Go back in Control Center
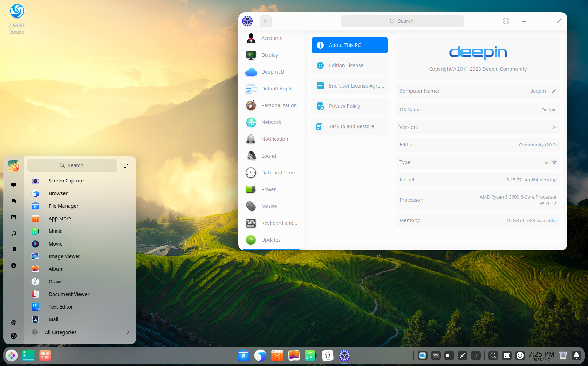 (265, 21)
